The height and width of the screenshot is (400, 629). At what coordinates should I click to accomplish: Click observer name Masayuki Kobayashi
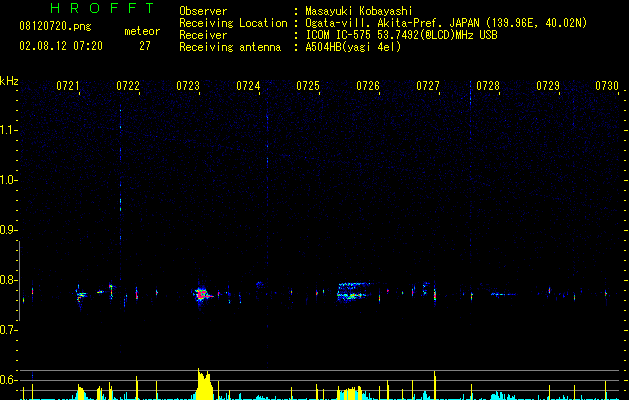pyautogui.click(x=359, y=11)
